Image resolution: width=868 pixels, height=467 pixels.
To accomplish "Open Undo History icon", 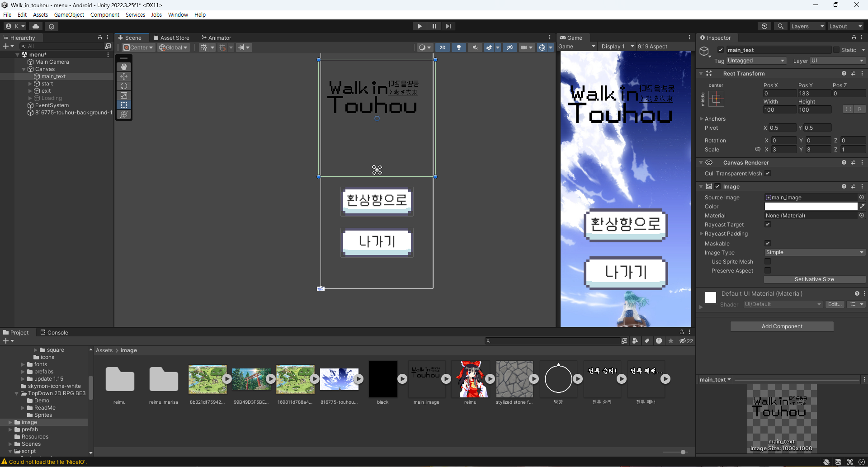I will [x=764, y=26].
